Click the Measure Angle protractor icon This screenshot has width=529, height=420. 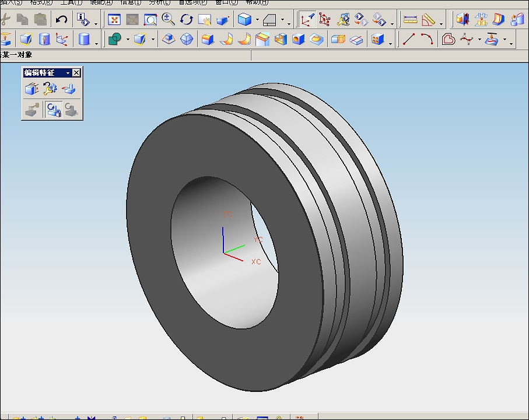(429, 20)
